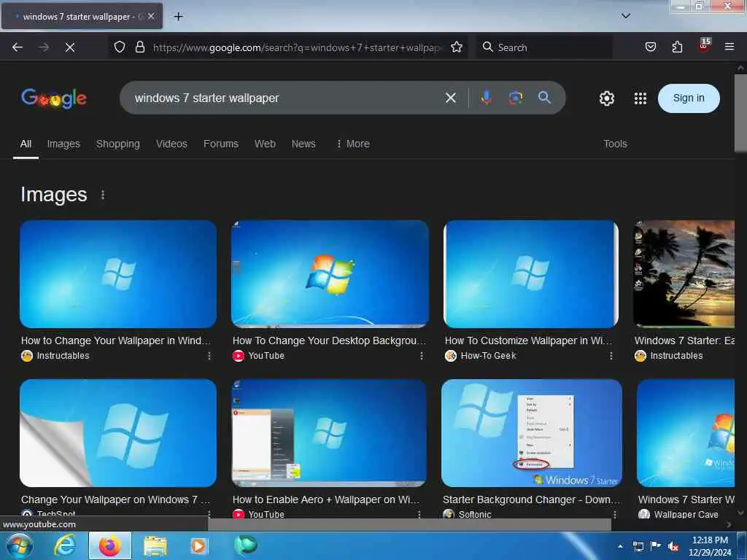Switch to the Videos tab
This screenshot has height=560, width=747.
[x=171, y=144]
